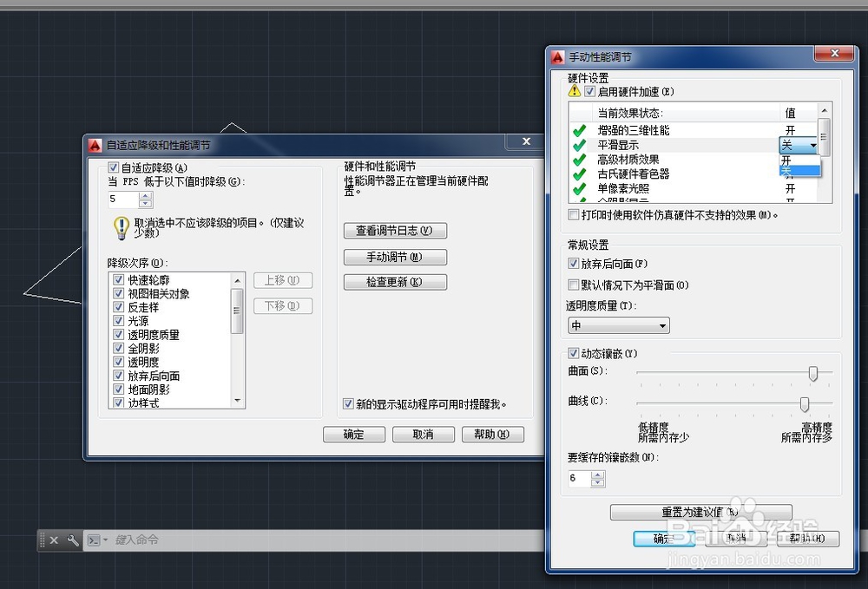This screenshot has width=868, height=589.
Task: Open 手动调节 button
Action: pos(395,257)
